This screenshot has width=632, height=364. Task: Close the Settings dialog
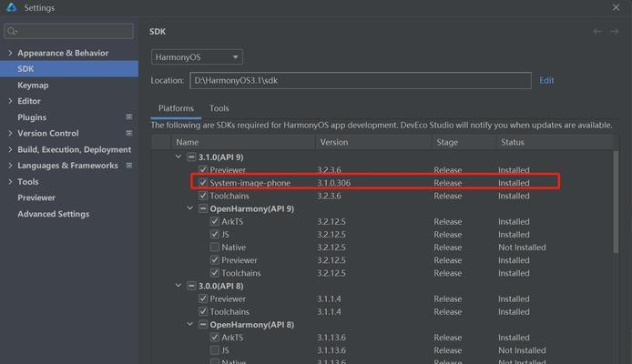click(x=616, y=7)
